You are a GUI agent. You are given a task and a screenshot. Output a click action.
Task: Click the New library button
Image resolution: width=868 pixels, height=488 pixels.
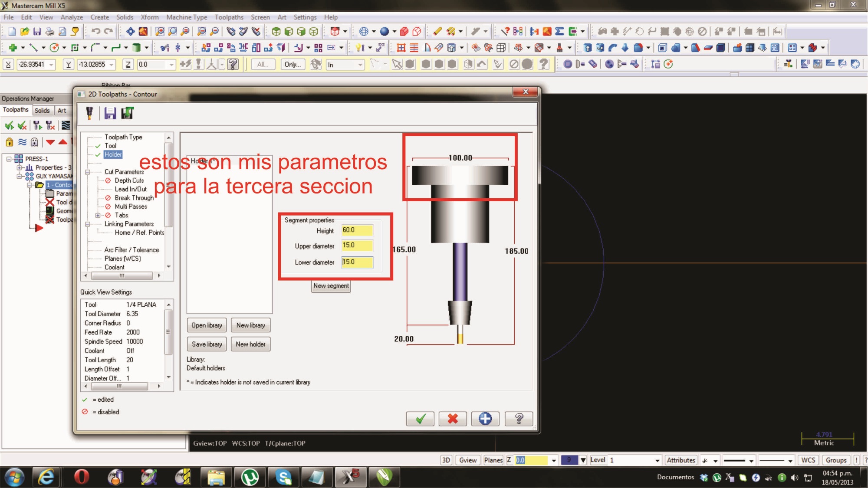pos(250,325)
